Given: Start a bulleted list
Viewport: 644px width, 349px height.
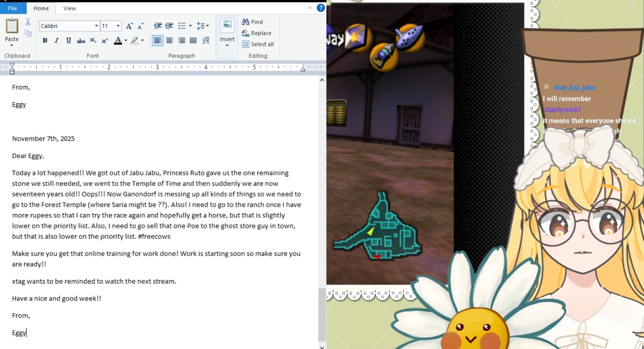Looking at the screenshot, I should click(182, 26).
